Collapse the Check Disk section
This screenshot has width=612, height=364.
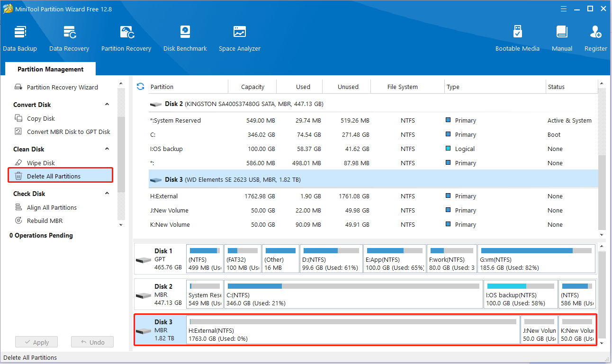pyautogui.click(x=107, y=194)
